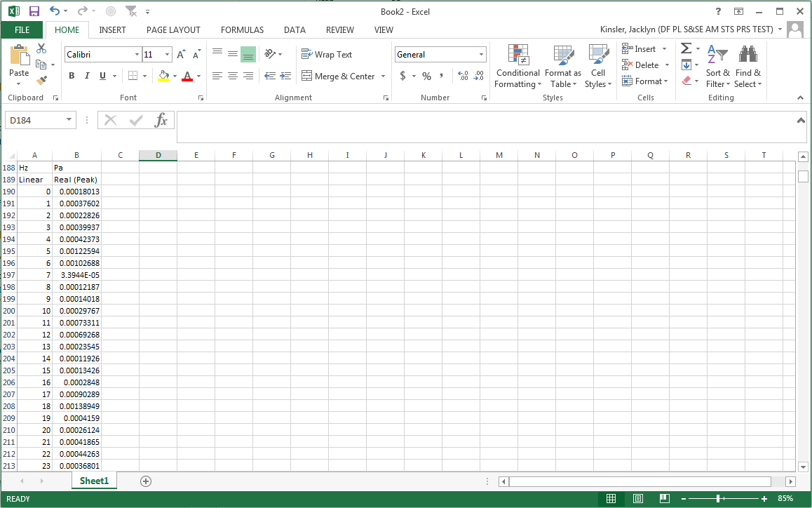Expand the number format dropdown showing General
The image size is (812, 508).
pos(481,55)
